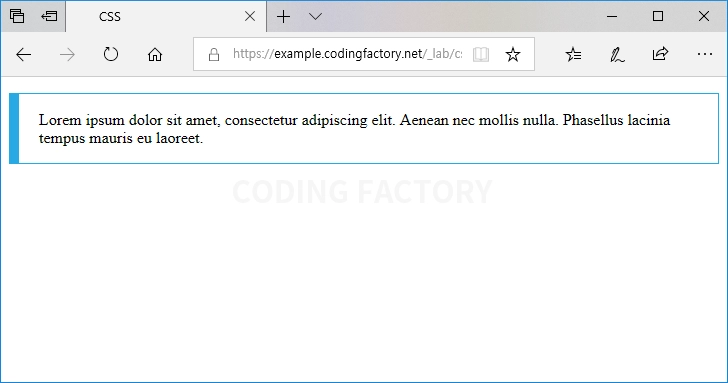Show the tab previews chevron
This screenshot has width=728, height=383.
click(315, 17)
